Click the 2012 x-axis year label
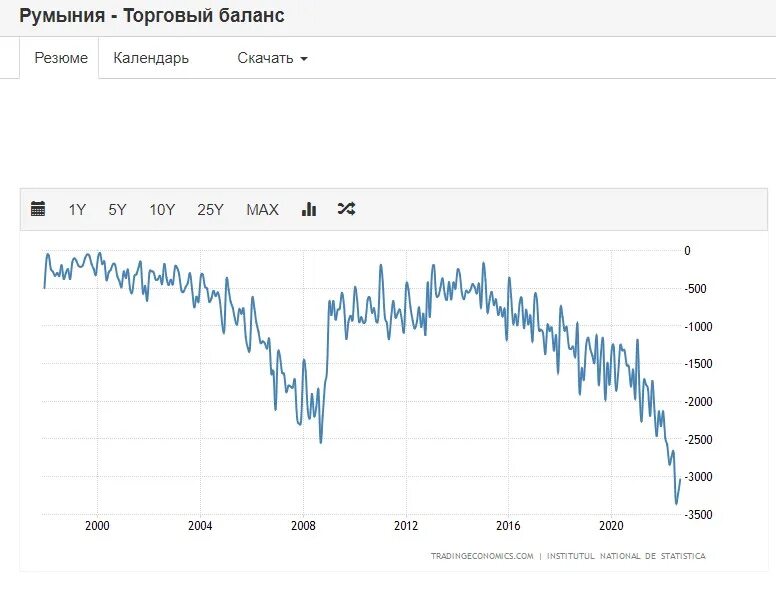 (x=406, y=525)
